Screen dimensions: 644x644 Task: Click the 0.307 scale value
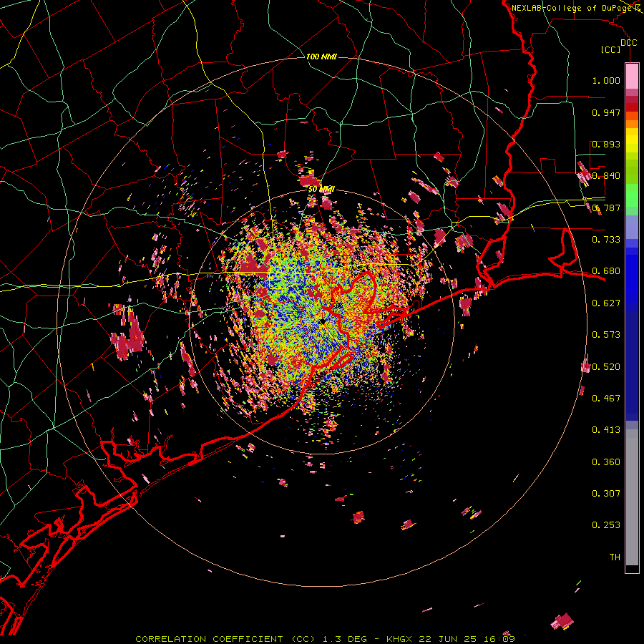pyautogui.click(x=606, y=494)
